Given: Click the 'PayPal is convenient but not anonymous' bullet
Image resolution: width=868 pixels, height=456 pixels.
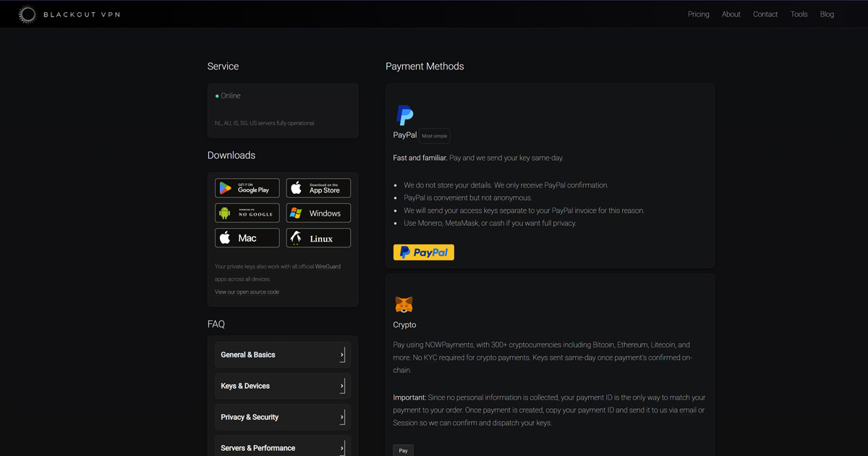Looking at the screenshot, I should (468, 198).
